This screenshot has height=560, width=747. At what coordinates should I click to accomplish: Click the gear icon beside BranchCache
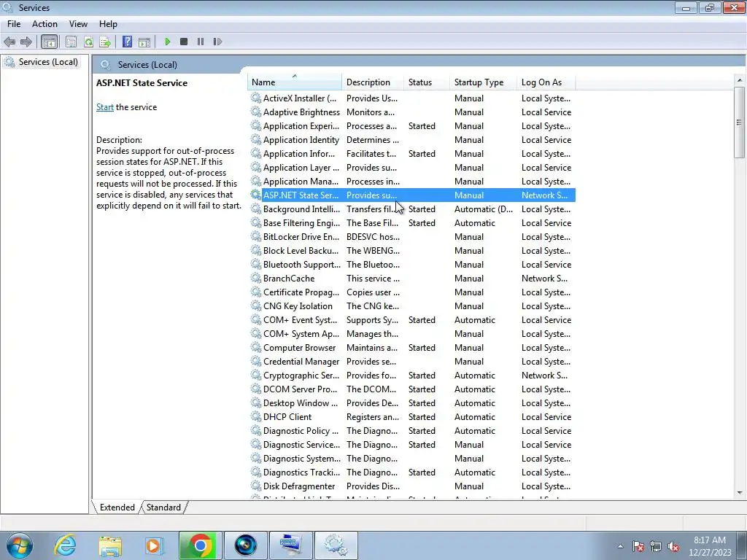pos(256,278)
